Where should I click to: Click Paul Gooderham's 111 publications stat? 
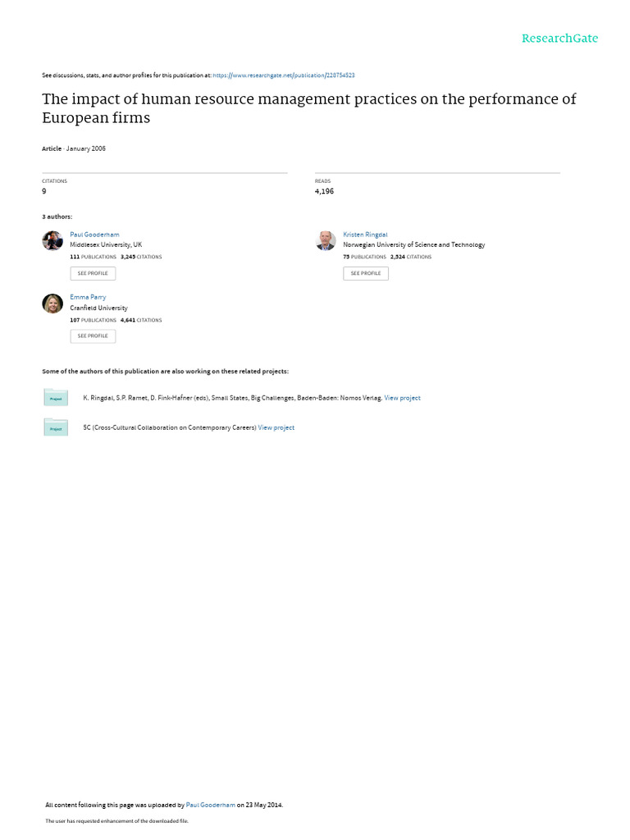point(93,257)
